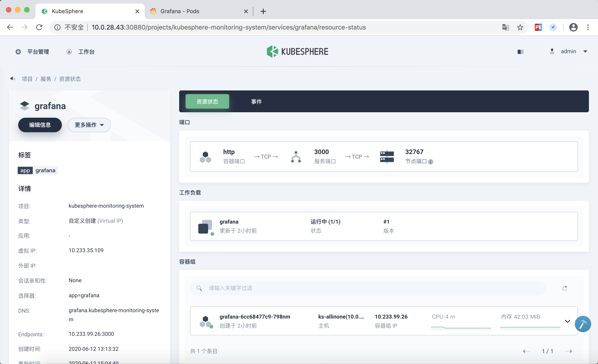
Task: Bookmark this page with star icon
Action: (520, 27)
